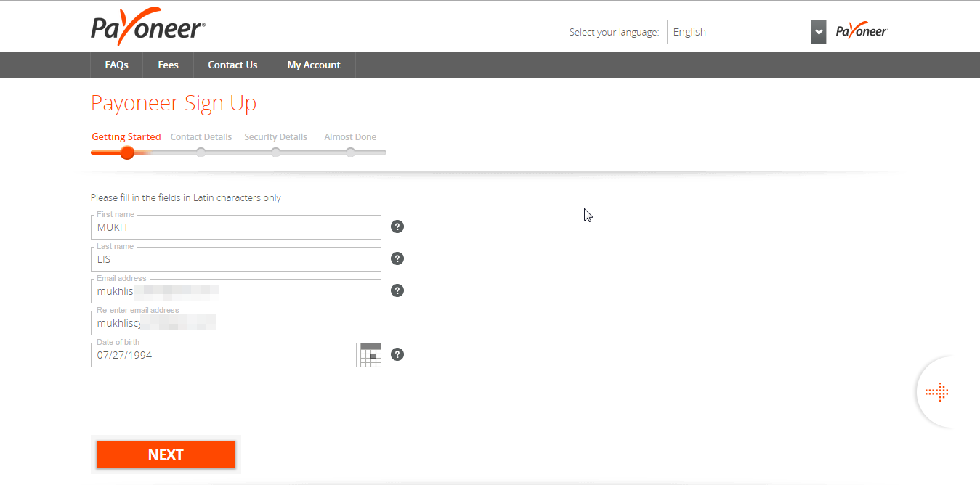Click the orange NEXT button

166,455
